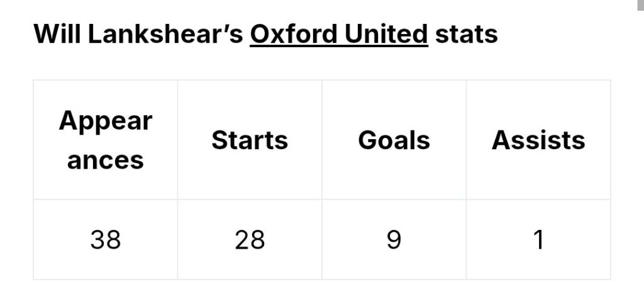Screen dimensions: 644x289
Task: Click Lankshear's name in the heading
Action: (165, 34)
